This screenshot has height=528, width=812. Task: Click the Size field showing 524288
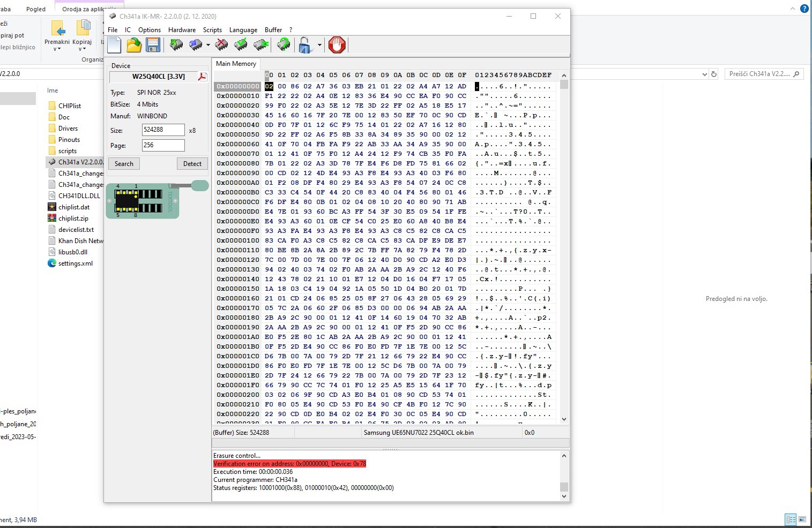(x=163, y=130)
